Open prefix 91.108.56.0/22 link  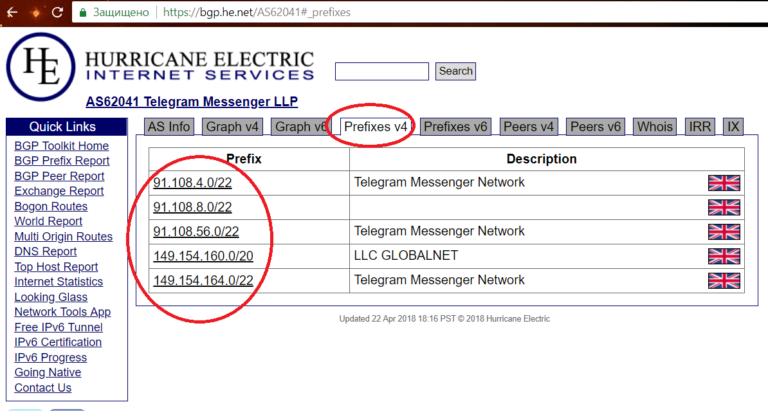click(196, 232)
